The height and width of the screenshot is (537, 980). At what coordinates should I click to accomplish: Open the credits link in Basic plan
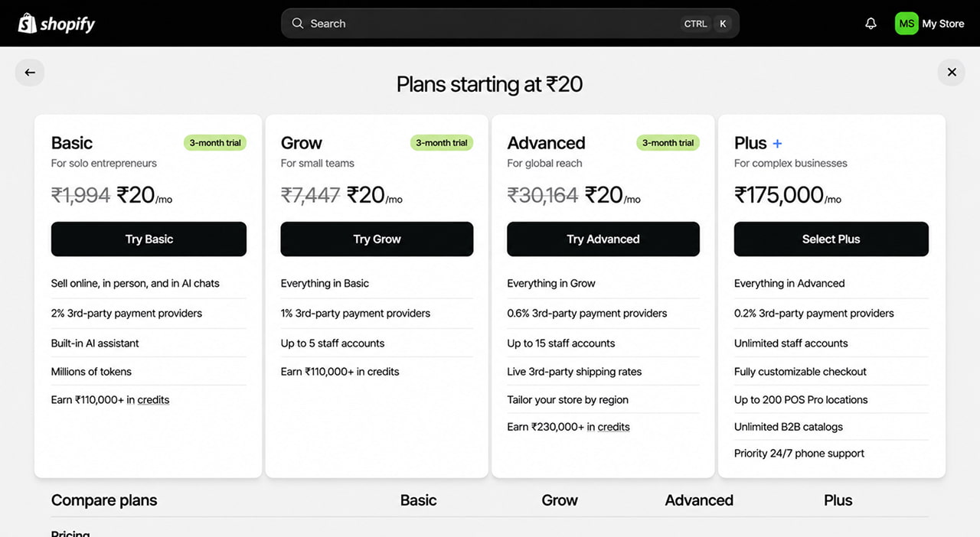pyautogui.click(x=153, y=400)
